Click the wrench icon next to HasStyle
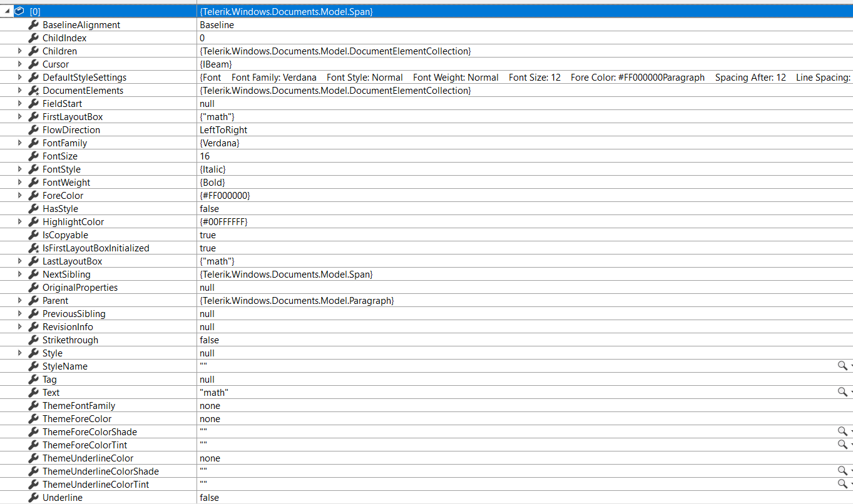The image size is (853, 504). click(34, 209)
